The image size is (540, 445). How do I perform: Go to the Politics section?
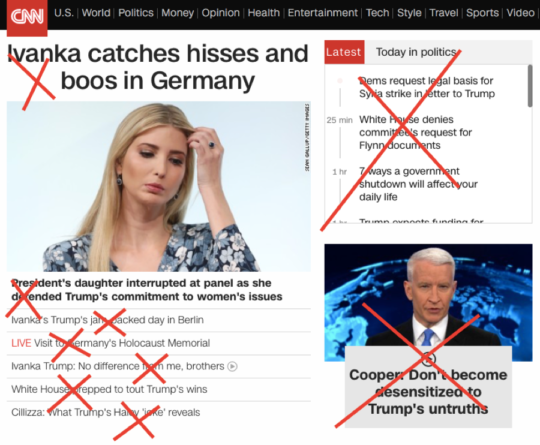pyautogui.click(x=136, y=13)
